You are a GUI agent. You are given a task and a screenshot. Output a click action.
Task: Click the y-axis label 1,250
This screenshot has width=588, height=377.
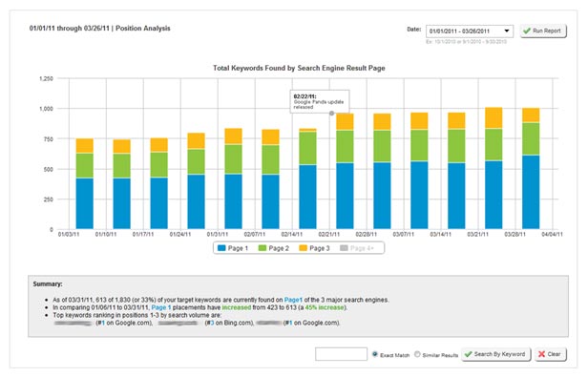pyautogui.click(x=46, y=79)
